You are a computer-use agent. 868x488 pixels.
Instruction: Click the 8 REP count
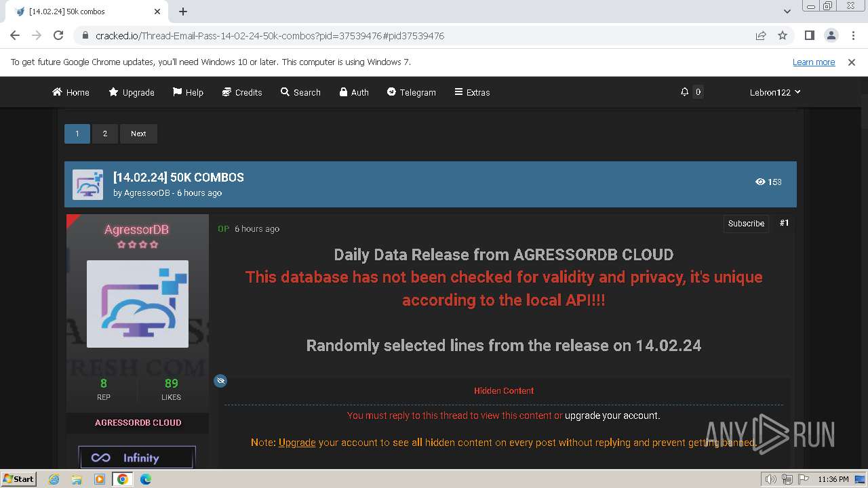click(x=104, y=389)
